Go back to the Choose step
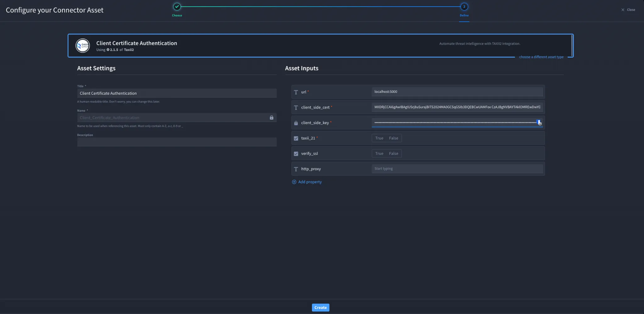The width and height of the screenshot is (644, 314). tap(177, 7)
